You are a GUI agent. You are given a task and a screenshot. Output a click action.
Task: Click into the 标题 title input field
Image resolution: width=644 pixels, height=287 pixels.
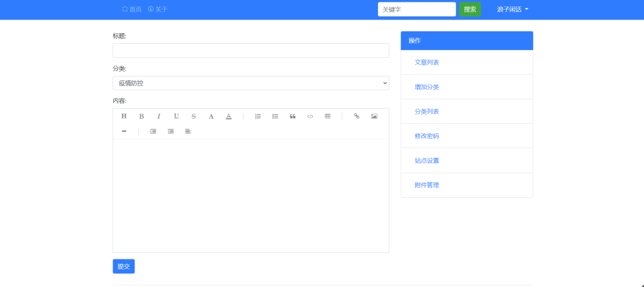[x=251, y=50]
